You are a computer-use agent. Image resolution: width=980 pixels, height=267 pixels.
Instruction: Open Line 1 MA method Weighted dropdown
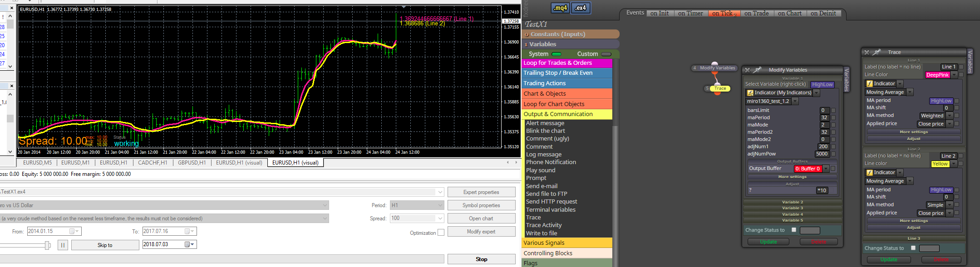point(950,116)
